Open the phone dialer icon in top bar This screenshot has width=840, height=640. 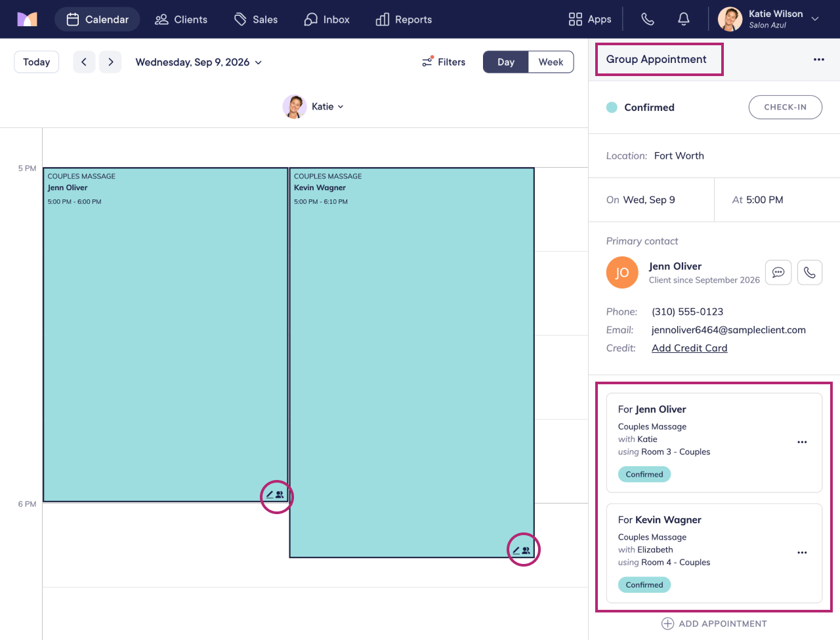click(648, 19)
